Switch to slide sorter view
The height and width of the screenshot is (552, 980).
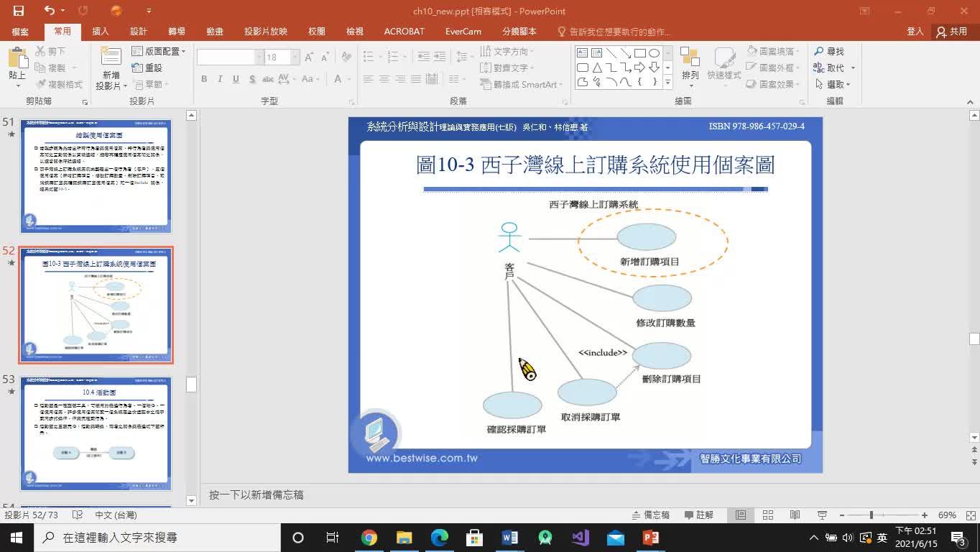(x=768, y=515)
